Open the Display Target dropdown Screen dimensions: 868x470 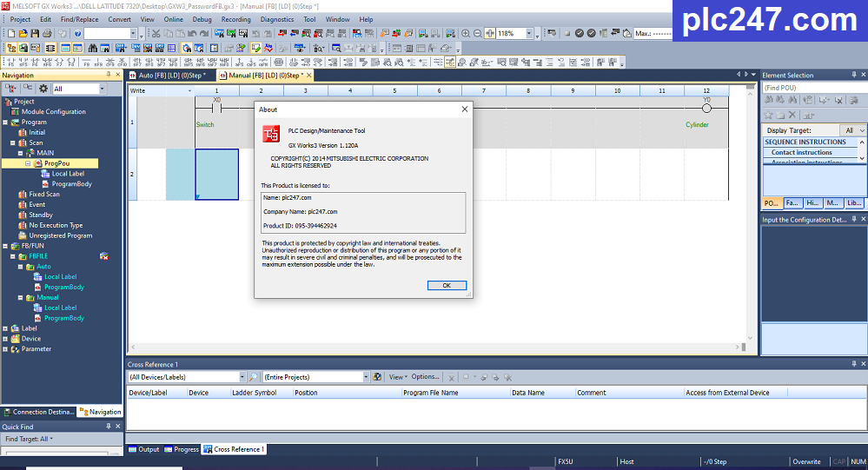[x=861, y=130]
